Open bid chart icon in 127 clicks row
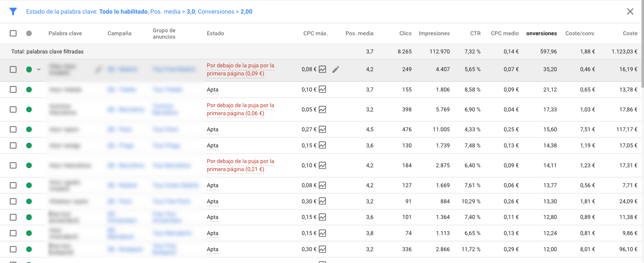This screenshot has width=644, height=263. (x=322, y=185)
